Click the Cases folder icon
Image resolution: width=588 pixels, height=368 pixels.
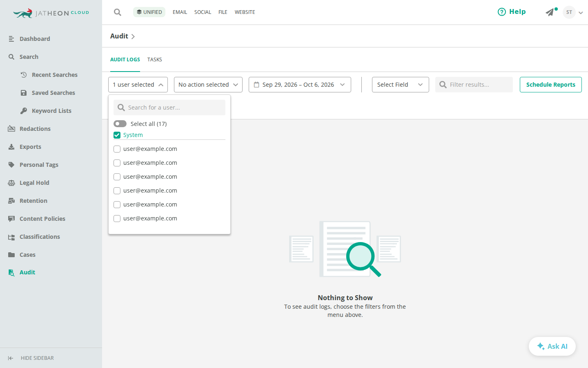(11, 255)
